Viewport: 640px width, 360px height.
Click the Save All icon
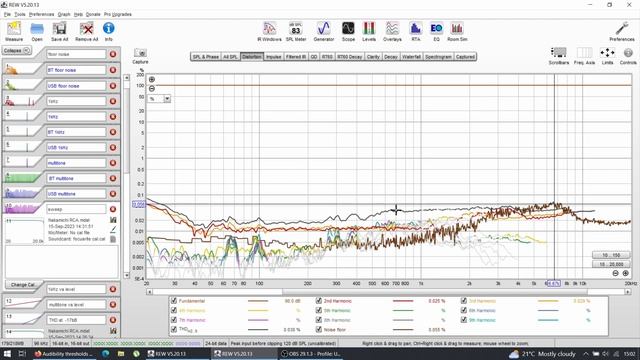60,31
